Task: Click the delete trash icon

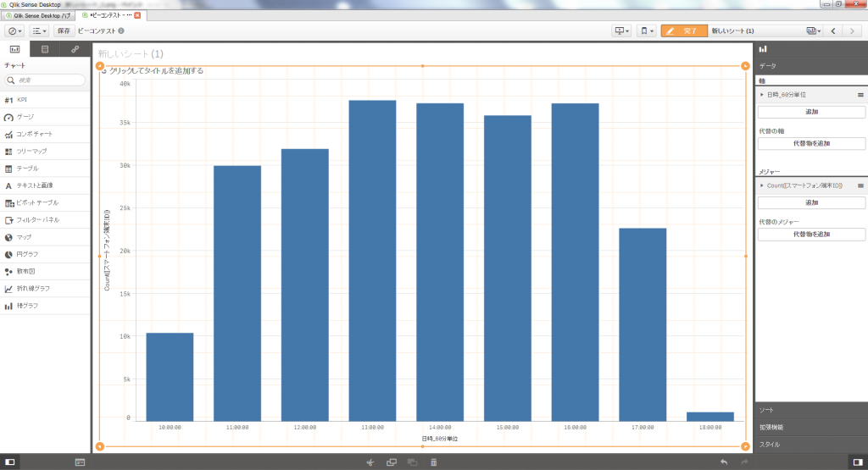Action: pyautogui.click(x=433, y=462)
